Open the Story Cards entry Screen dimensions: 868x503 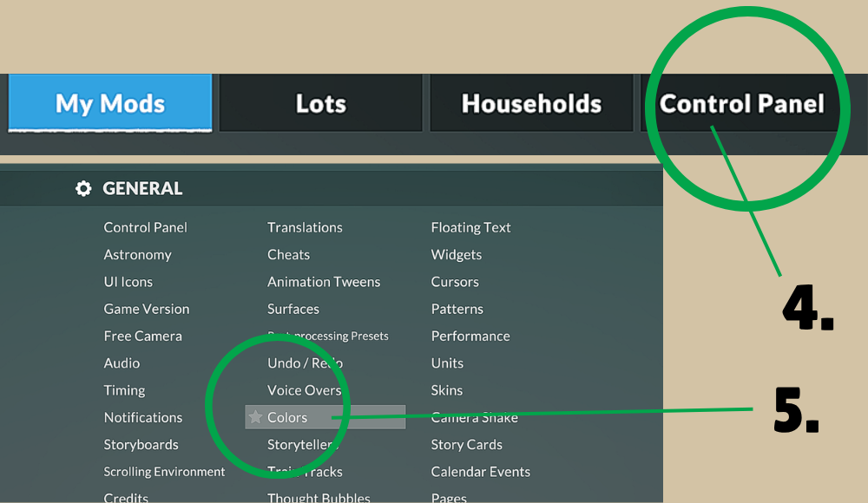click(x=467, y=444)
